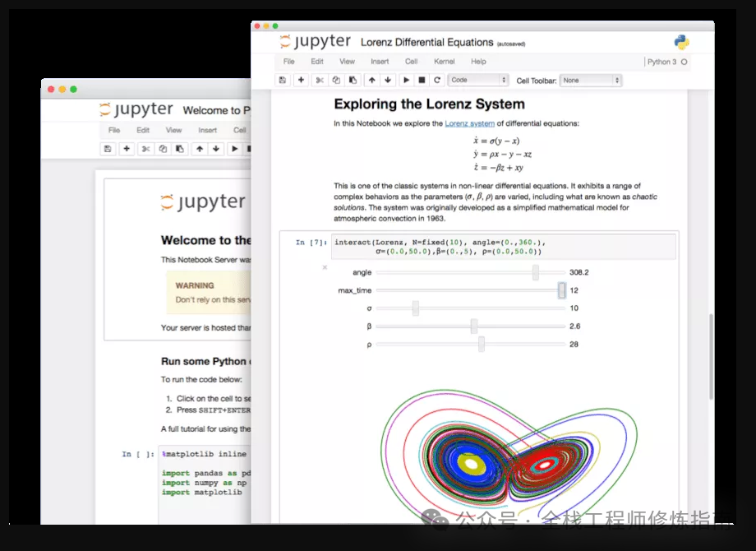Click the Python logo at the top right
This screenshot has width=756, height=551.
[x=682, y=43]
